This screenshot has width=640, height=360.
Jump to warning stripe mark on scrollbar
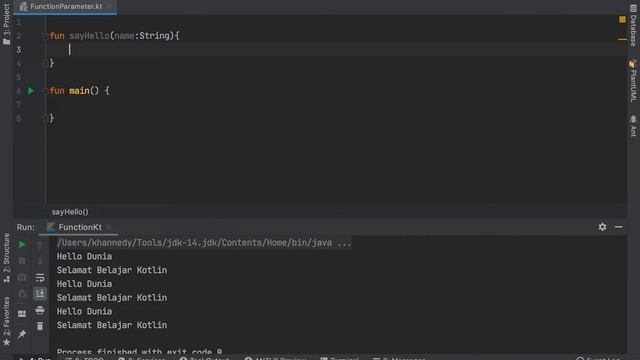point(622,39)
